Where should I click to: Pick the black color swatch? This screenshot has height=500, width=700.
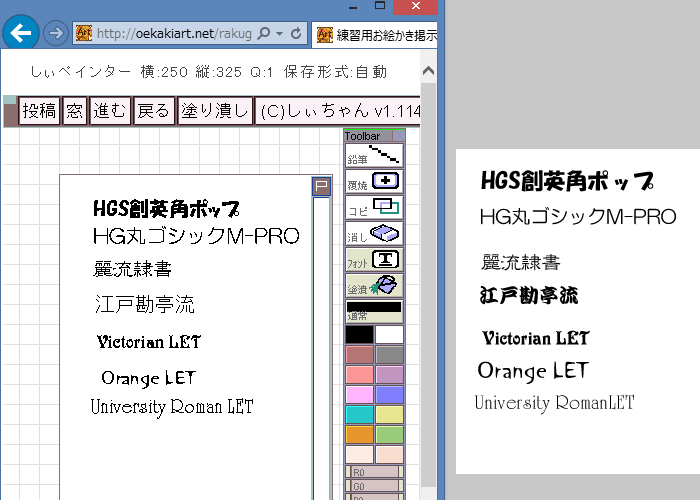[359, 334]
